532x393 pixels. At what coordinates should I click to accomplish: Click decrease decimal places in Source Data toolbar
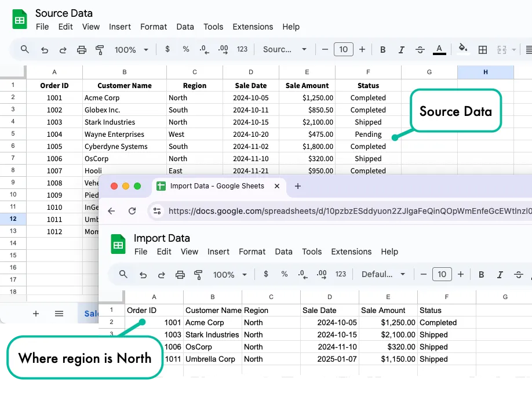pos(204,50)
